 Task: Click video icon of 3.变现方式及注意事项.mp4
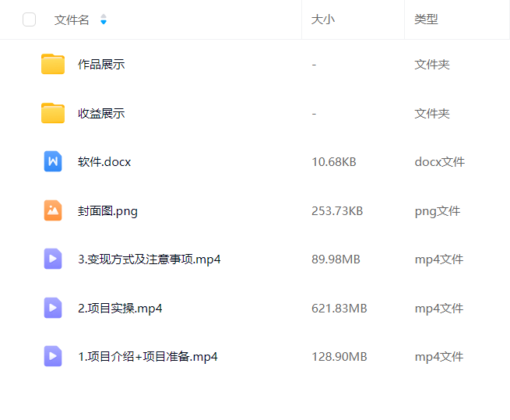pos(53,259)
